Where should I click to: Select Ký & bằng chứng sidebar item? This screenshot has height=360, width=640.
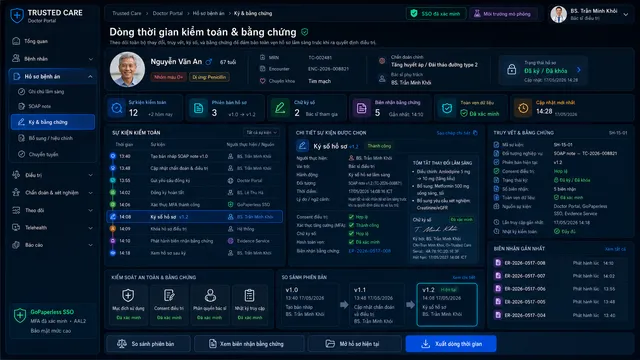pos(53,122)
